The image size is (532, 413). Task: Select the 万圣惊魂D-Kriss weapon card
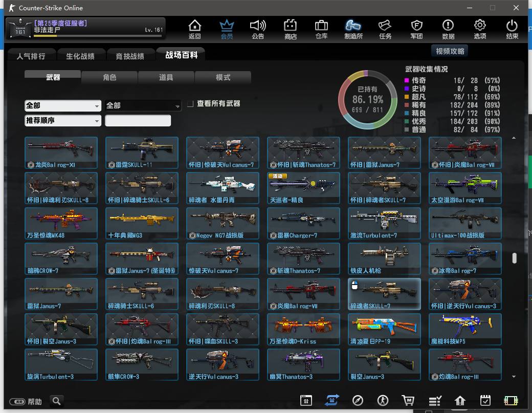[303, 329]
